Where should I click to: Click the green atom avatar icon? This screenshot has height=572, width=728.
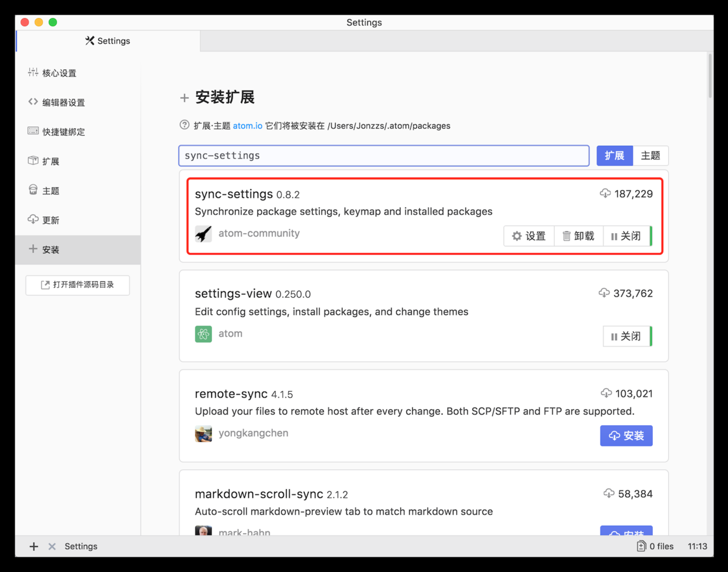tap(203, 334)
